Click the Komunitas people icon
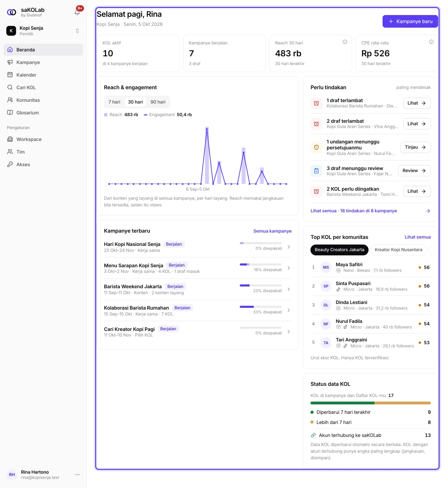Viewport: 448px width, 488px height. pyautogui.click(x=10, y=100)
